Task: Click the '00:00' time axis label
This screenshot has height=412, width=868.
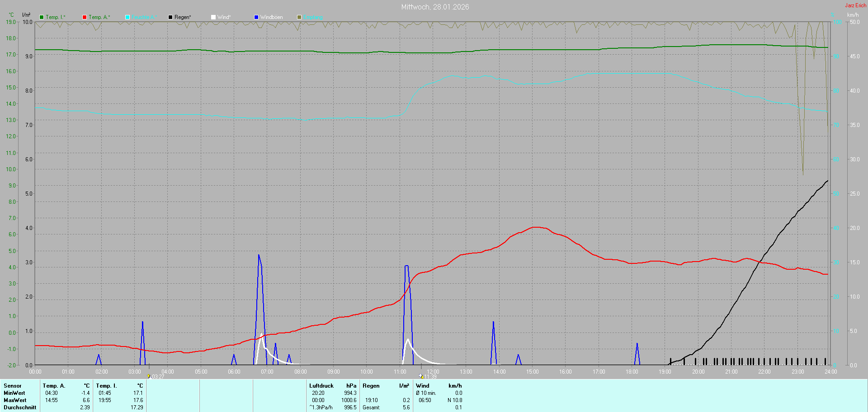Action: pyautogui.click(x=35, y=372)
